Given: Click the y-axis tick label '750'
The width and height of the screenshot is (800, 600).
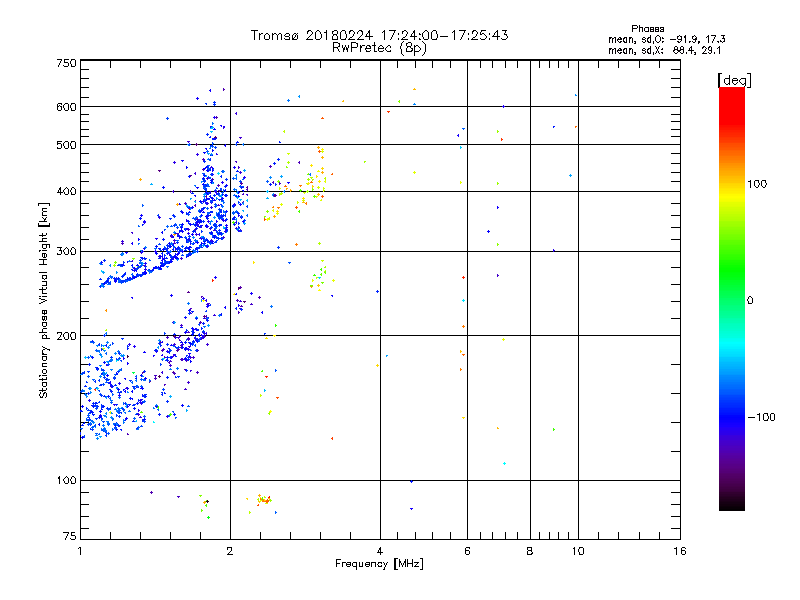Looking at the screenshot, I should pos(66,63).
